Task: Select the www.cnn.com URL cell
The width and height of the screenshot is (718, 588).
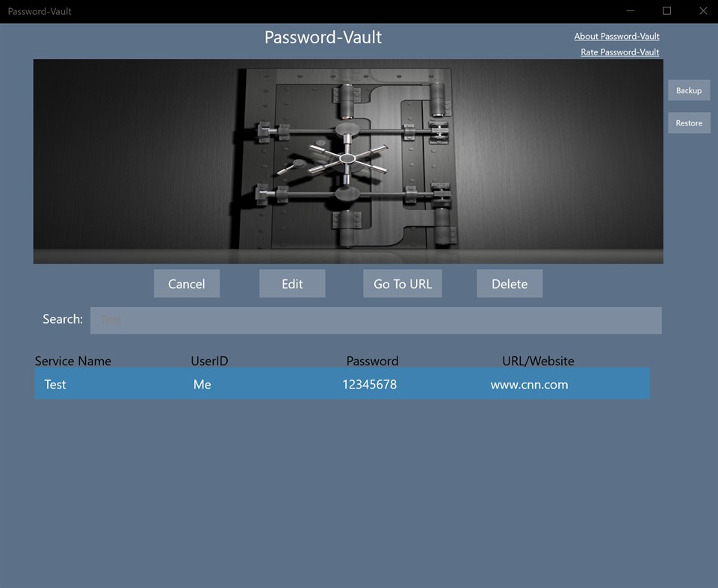Action: [x=529, y=385]
